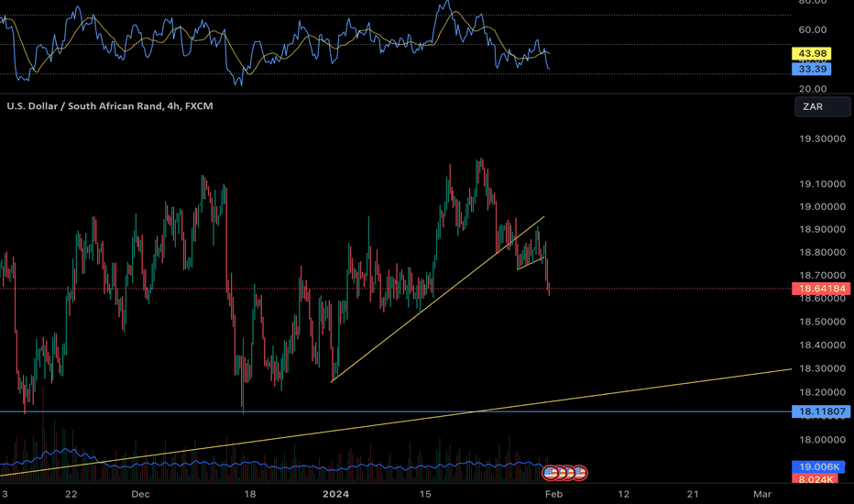Click the 12 date label on time axis

[x=624, y=494]
